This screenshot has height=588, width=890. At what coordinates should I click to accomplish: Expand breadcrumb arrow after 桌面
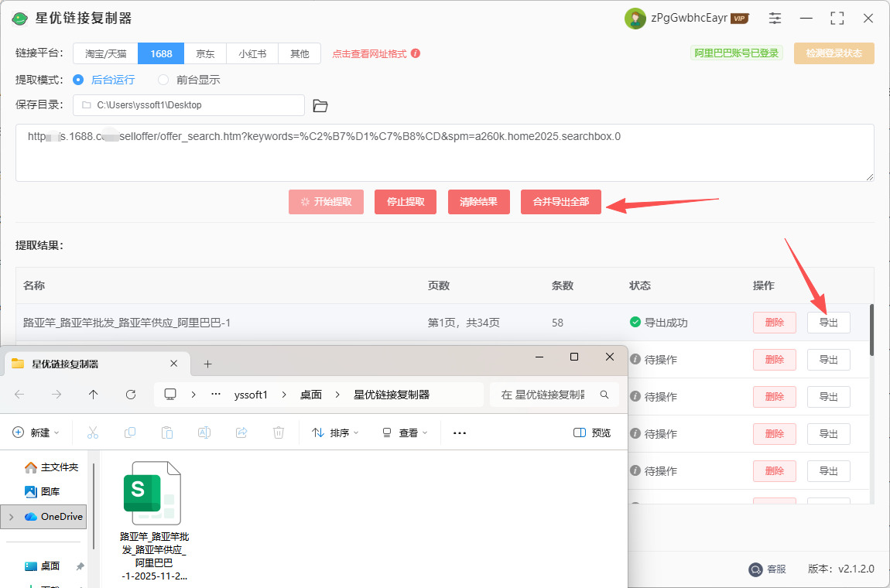[x=337, y=395]
